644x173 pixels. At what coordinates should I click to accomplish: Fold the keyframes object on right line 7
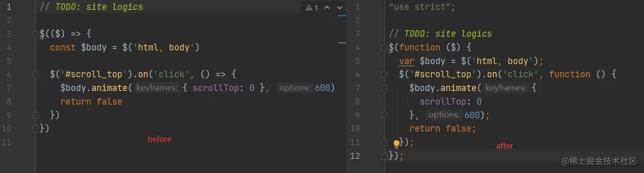384,88
